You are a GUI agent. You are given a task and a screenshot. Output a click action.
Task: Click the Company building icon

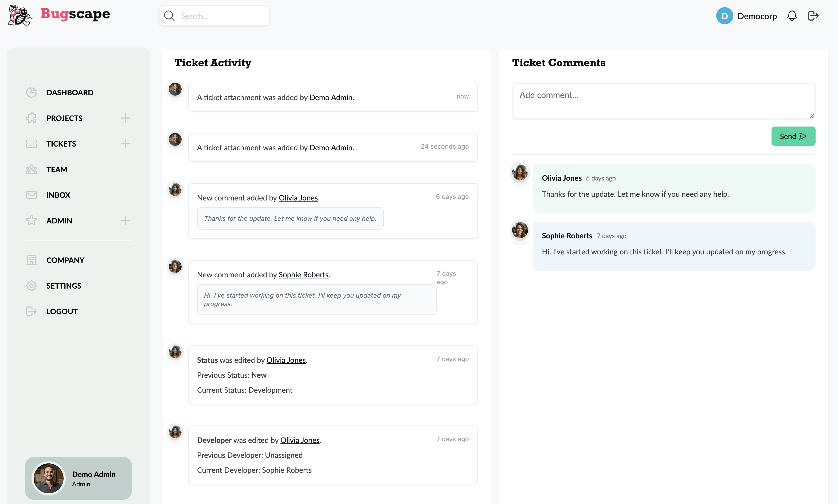click(31, 260)
